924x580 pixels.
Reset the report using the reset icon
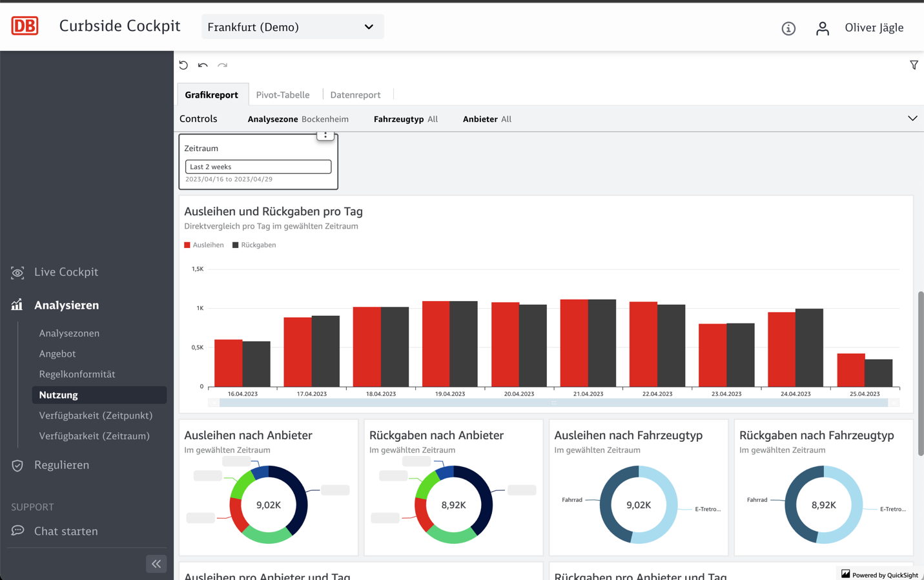183,65
